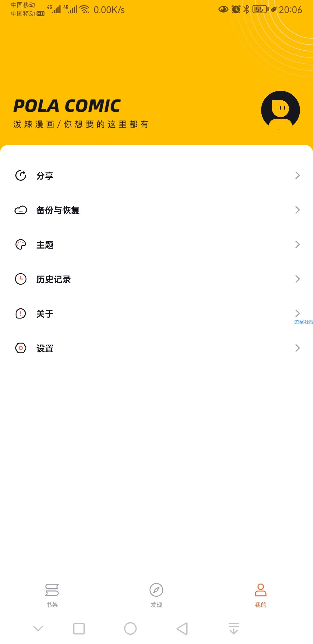Tap the settings hexagon icon
This screenshot has width=313, height=644.
(x=21, y=348)
